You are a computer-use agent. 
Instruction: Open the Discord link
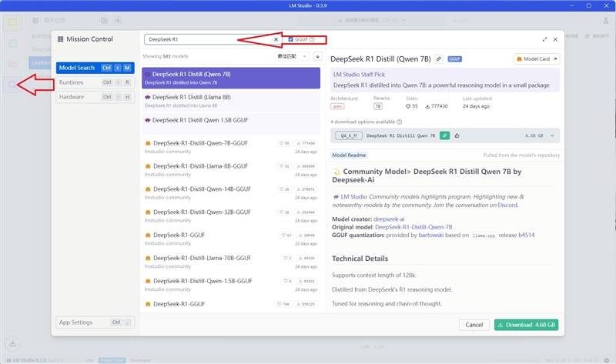pyautogui.click(x=507, y=205)
